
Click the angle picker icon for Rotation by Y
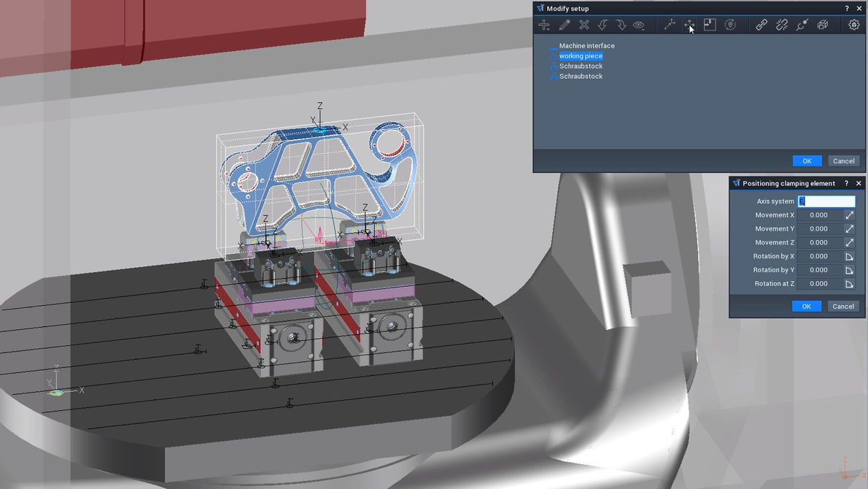click(849, 270)
